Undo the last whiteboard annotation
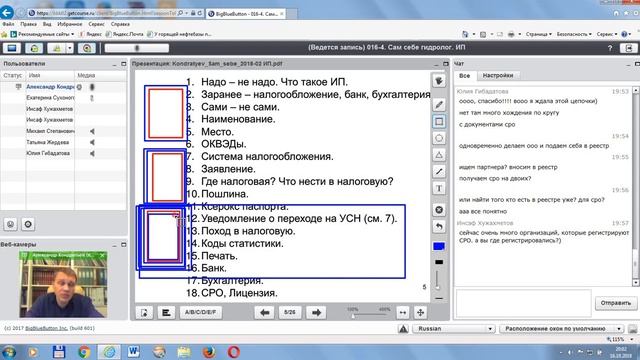 click(439, 227)
